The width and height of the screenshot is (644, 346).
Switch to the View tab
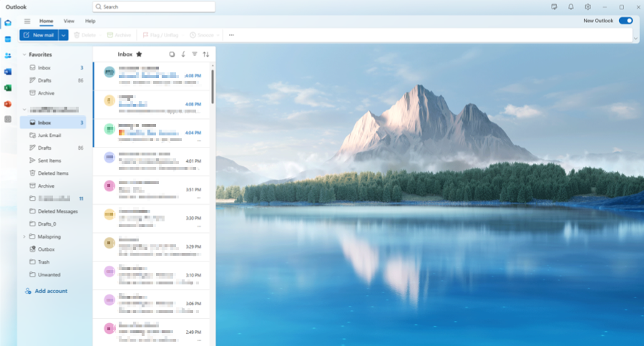tap(69, 21)
